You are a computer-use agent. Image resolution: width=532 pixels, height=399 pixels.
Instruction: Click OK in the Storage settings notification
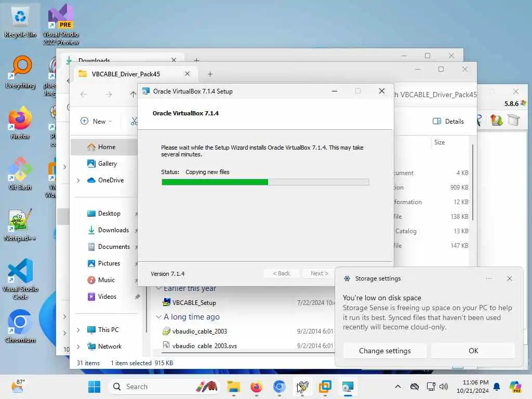click(473, 351)
